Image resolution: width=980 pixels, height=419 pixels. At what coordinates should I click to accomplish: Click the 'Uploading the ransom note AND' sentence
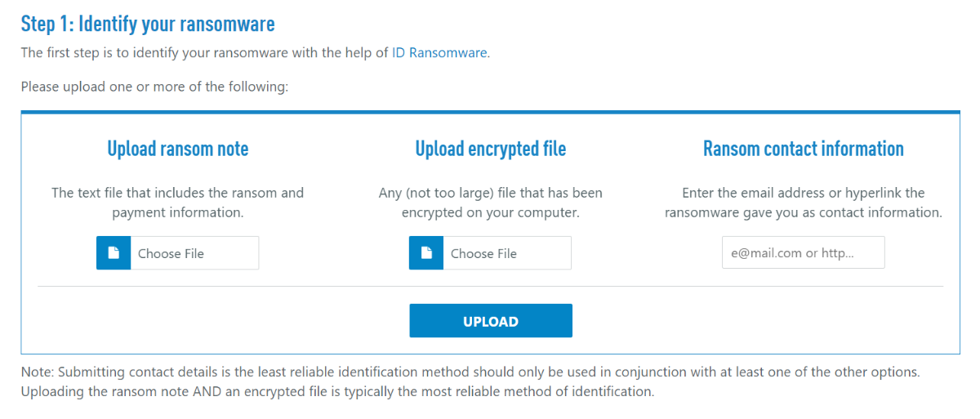337,391
